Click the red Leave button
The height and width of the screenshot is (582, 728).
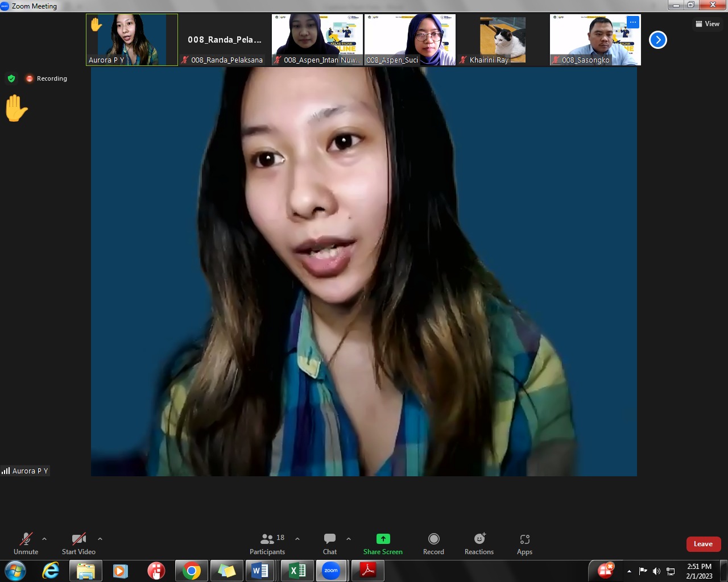tap(703, 544)
